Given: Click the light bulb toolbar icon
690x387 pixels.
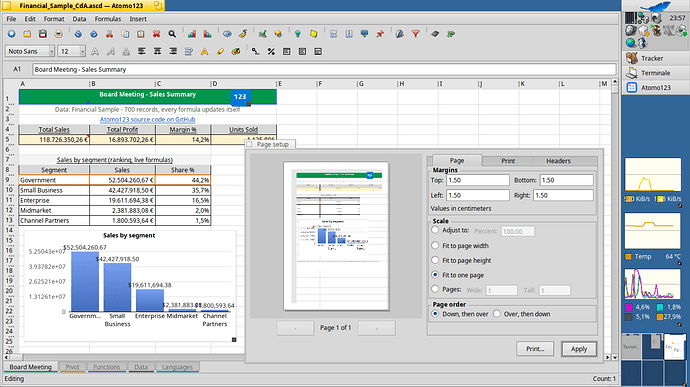Looking at the screenshot, I should [298, 34].
